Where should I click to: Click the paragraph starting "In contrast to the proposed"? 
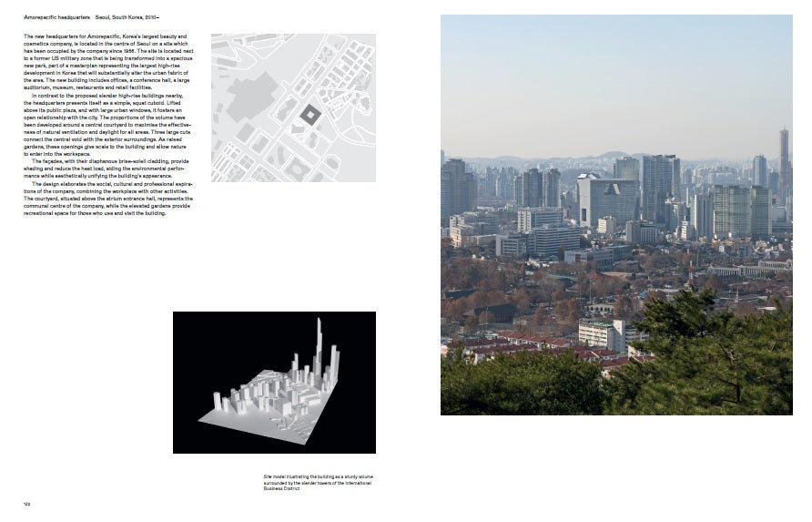[109, 125]
